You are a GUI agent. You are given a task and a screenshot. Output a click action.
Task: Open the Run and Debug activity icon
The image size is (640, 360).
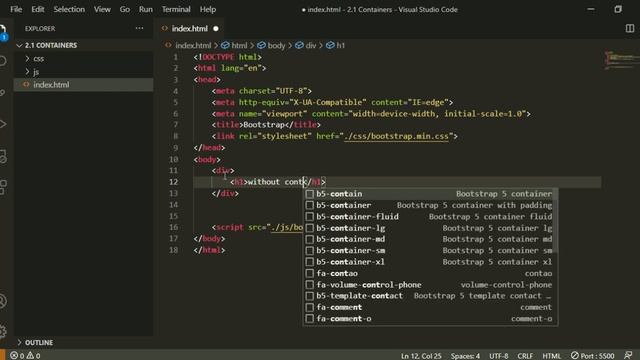(3, 124)
